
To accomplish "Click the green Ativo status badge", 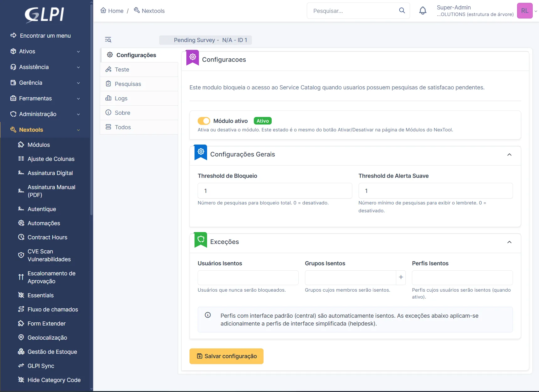I will tap(263, 121).
